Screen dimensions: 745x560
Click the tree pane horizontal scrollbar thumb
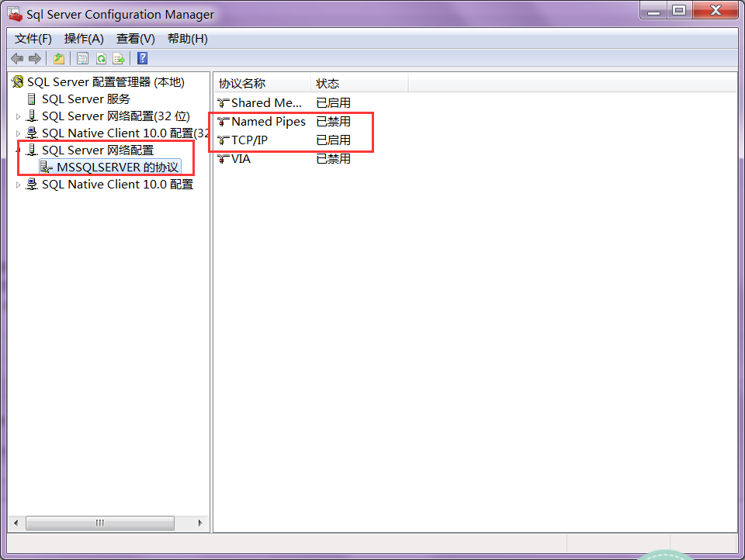click(100, 523)
